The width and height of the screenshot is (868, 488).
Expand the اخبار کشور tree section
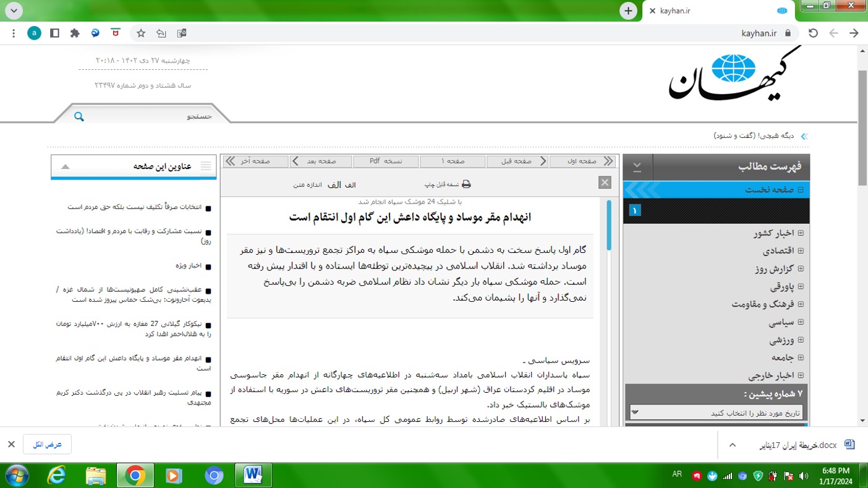(x=801, y=233)
